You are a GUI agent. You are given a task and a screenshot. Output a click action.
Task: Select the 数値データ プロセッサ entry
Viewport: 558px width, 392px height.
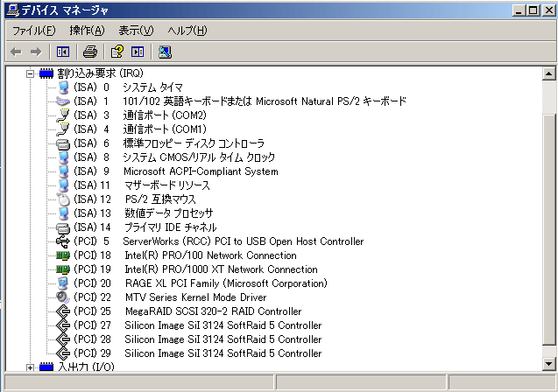pyautogui.click(x=169, y=213)
